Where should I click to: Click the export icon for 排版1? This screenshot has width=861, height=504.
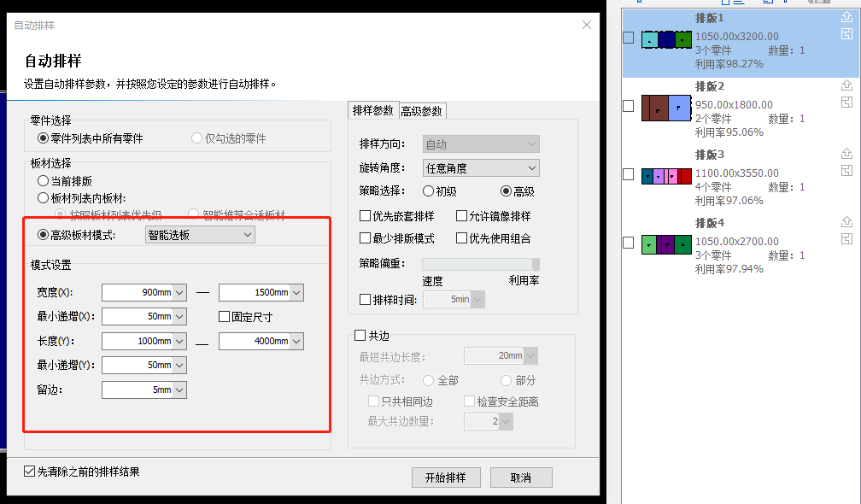pyautogui.click(x=846, y=17)
